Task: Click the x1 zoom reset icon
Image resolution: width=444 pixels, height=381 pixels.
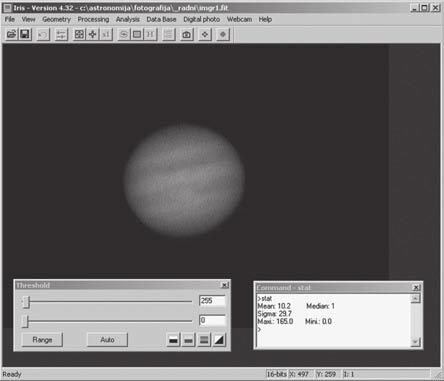Action: pyautogui.click(x=106, y=34)
